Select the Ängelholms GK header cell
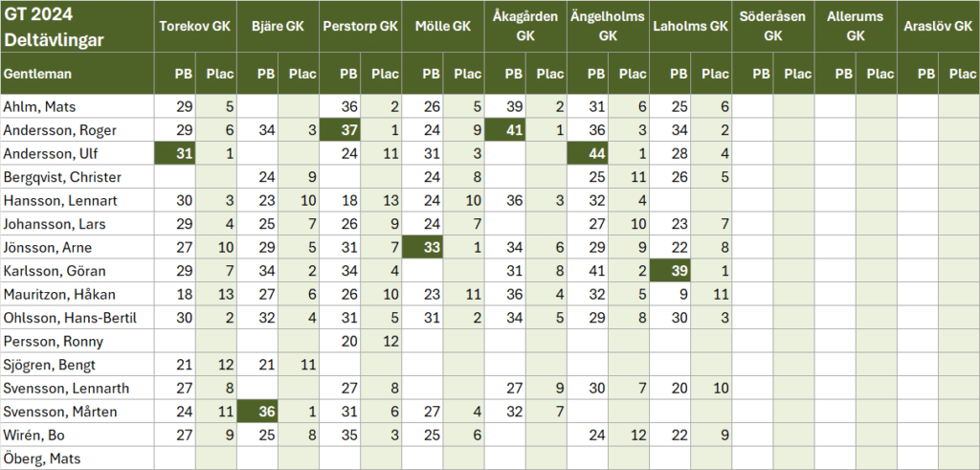 click(608, 26)
